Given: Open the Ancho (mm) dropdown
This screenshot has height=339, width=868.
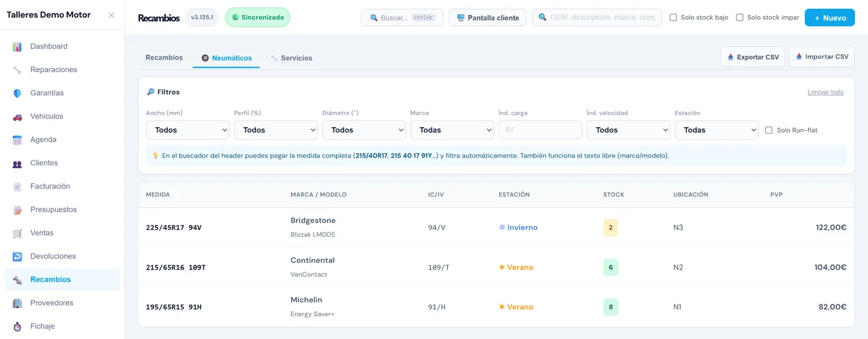Looking at the screenshot, I should (188, 130).
